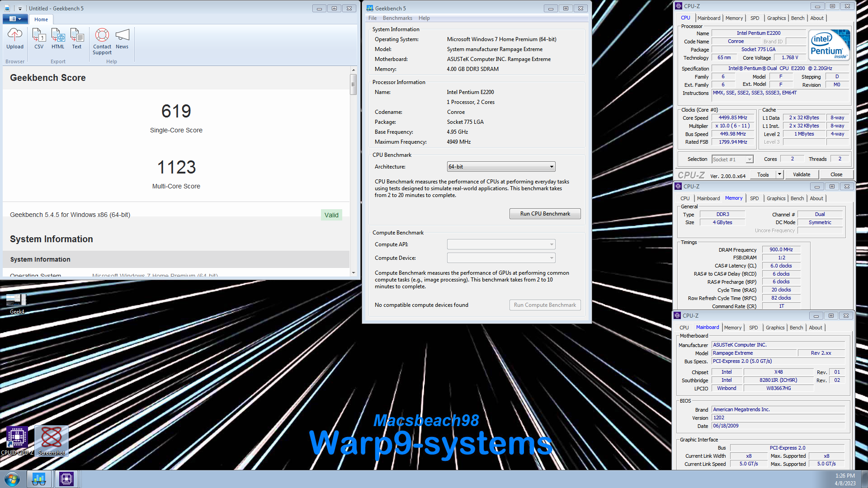Click the Intel Pentium inside logo
The width and height of the screenshot is (868, 488).
pyautogui.click(x=829, y=45)
